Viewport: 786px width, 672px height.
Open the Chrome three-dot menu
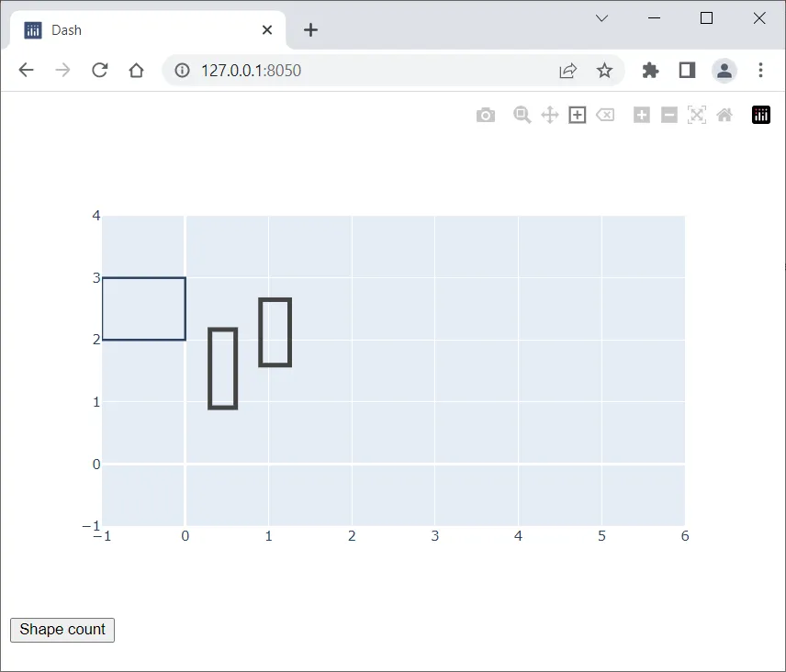coord(760,70)
